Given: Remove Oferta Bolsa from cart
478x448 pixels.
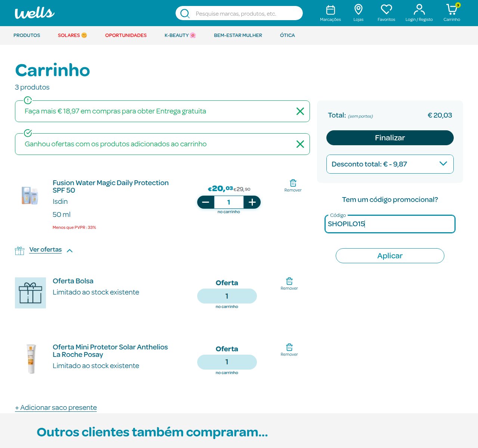Looking at the screenshot, I should [289, 284].
